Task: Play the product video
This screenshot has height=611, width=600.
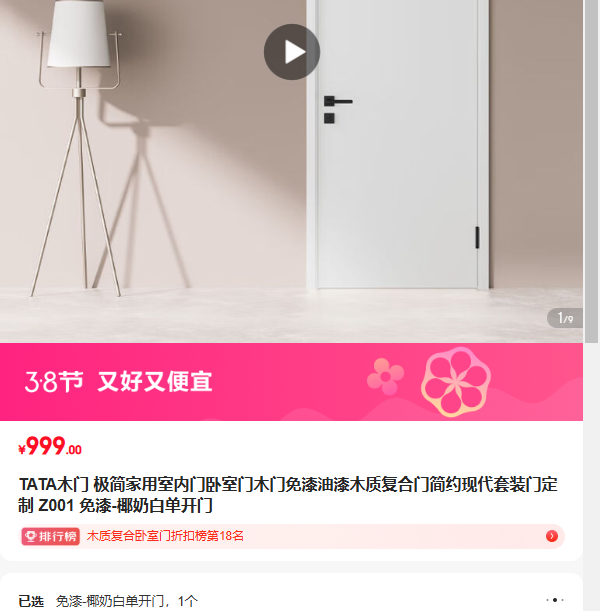Action: click(292, 52)
